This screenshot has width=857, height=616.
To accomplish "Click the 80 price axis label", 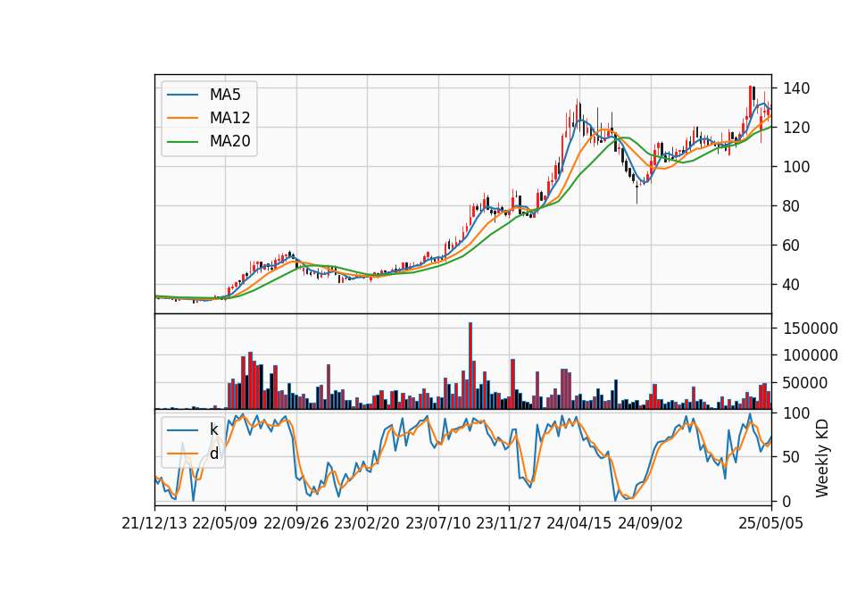I will (x=793, y=206).
